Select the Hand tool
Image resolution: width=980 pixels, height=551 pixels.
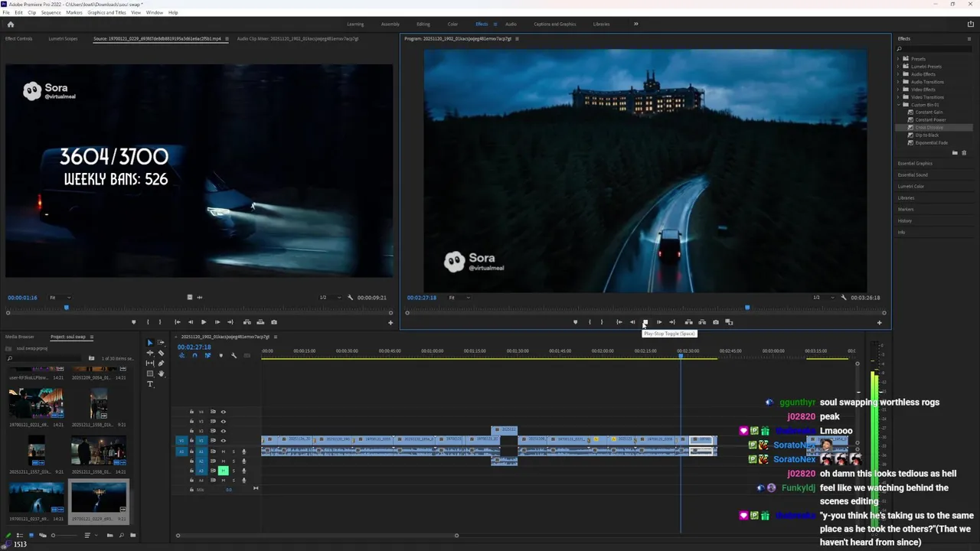161,373
